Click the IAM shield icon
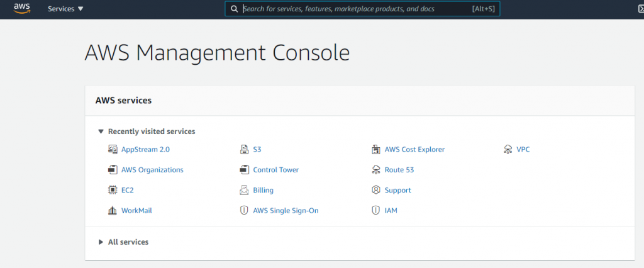 [x=376, y=211]
